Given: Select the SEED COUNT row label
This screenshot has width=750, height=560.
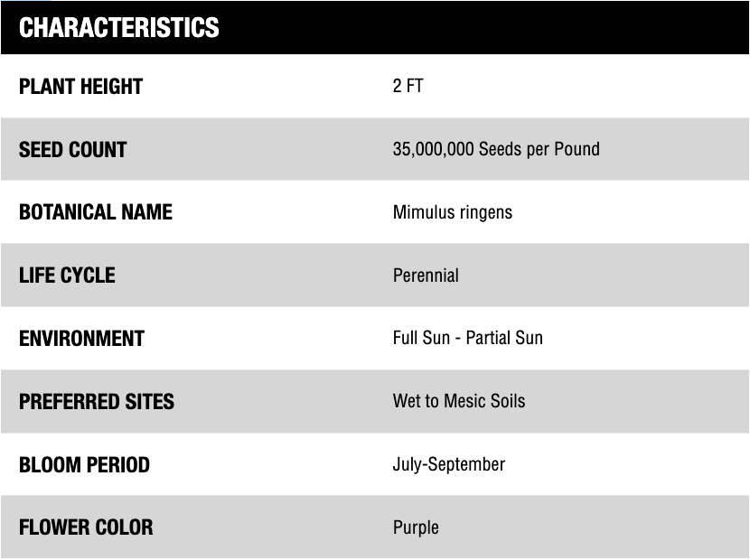Looking at the screenshot, I should tap(72, 149).
